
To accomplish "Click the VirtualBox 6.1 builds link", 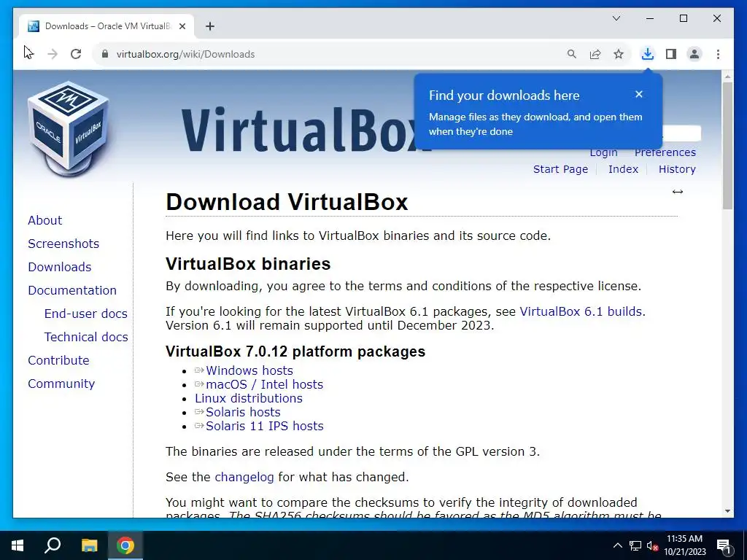I will coord(581,311).
